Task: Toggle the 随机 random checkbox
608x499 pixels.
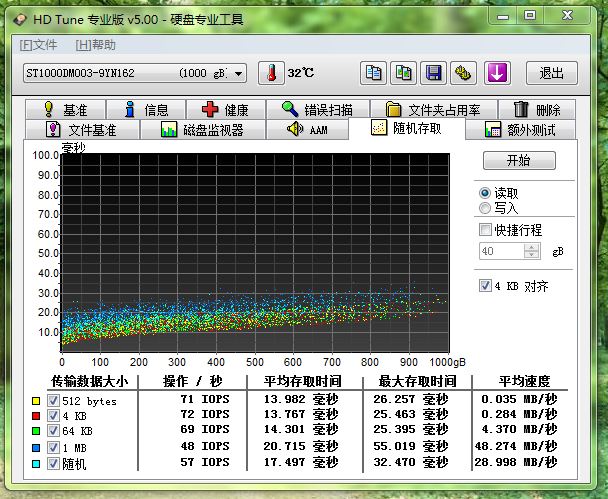Action: point(53,463)
